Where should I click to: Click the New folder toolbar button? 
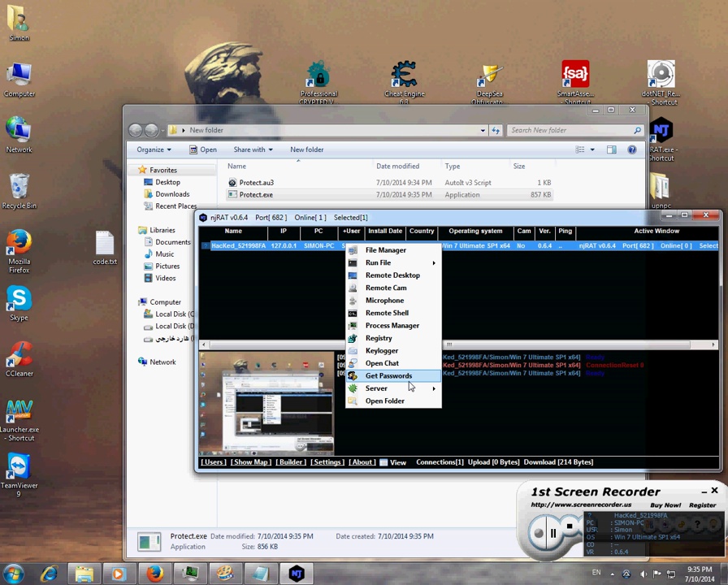[x=306, y=149]
